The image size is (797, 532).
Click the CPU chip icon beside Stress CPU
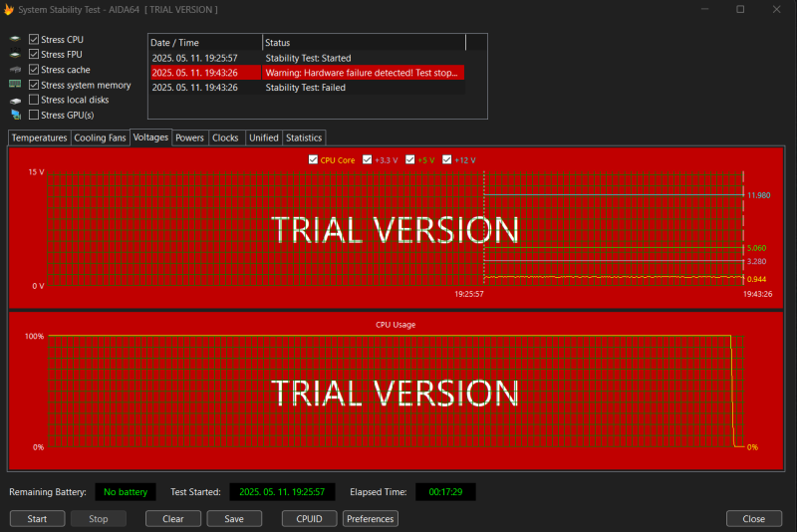point(15,39)
